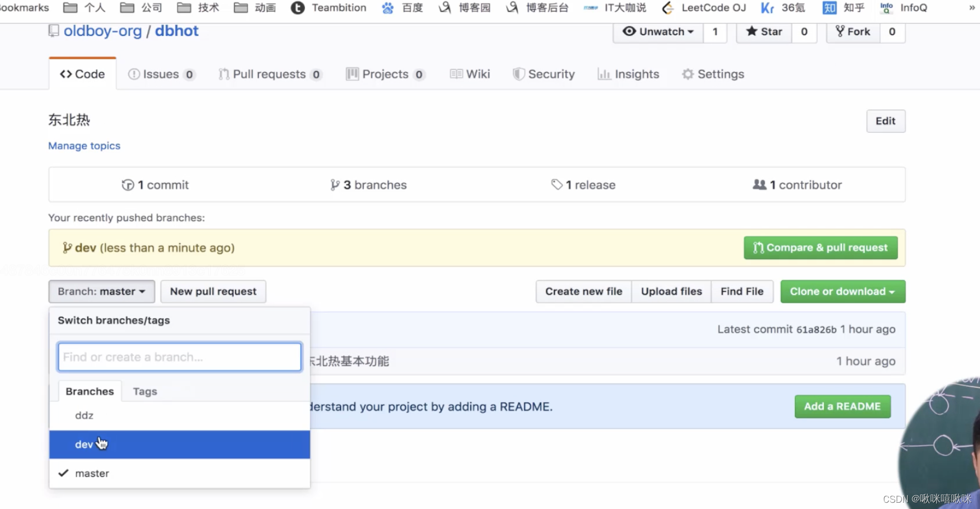Click the commit history clock icon
The width and height of the screenshot is (980, 509).
click(128, 185)
